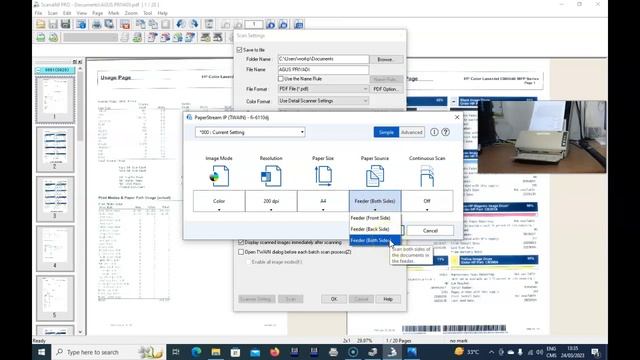The height and width of the screenshot is (360, 640).
Task: Toggle the Use the Name Rule checkbox
Action: click(281, 79)
